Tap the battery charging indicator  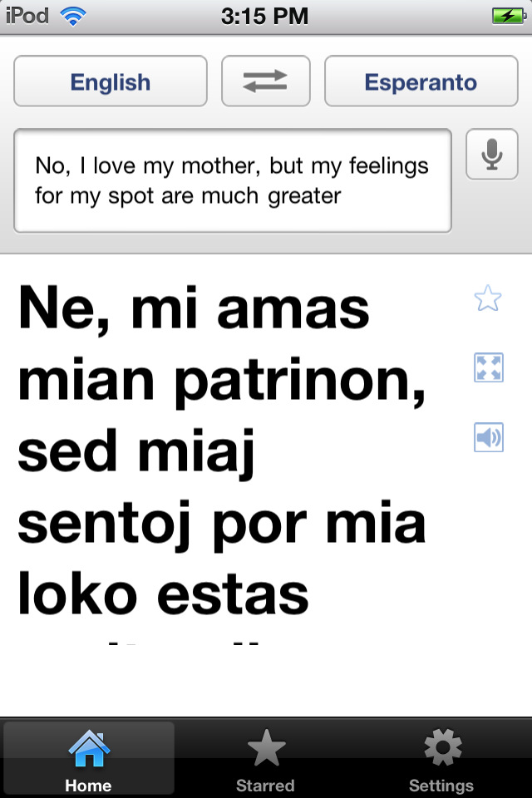coord(509,16)
